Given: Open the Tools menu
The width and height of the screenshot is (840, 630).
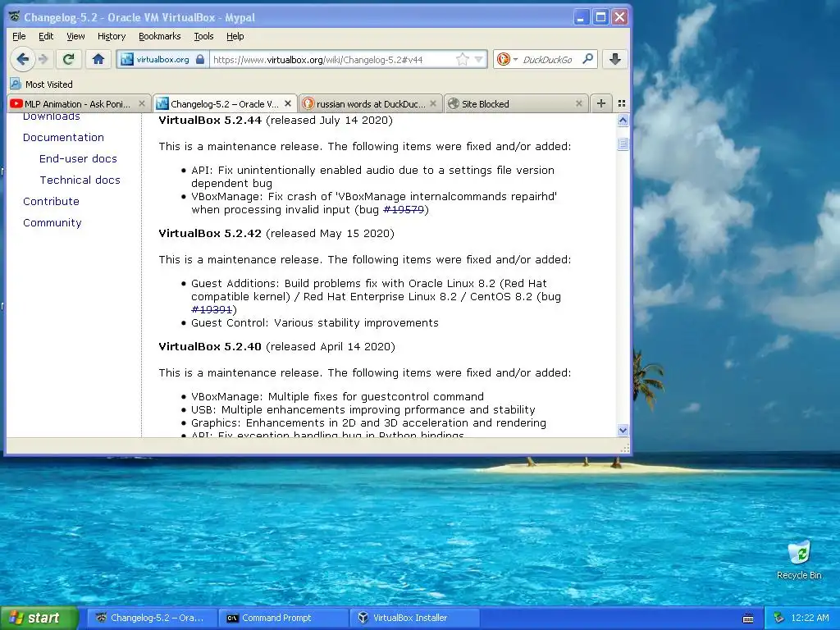Looking at the screenshot, I should point(203,36).
